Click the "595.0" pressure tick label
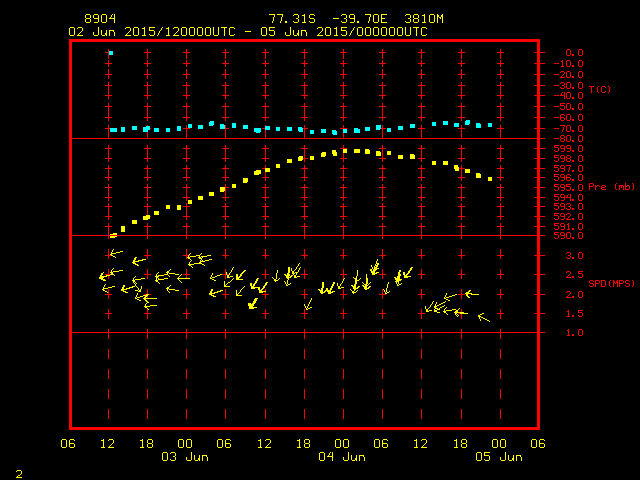This screenshot has height=480, width=640. pos(569,188)
